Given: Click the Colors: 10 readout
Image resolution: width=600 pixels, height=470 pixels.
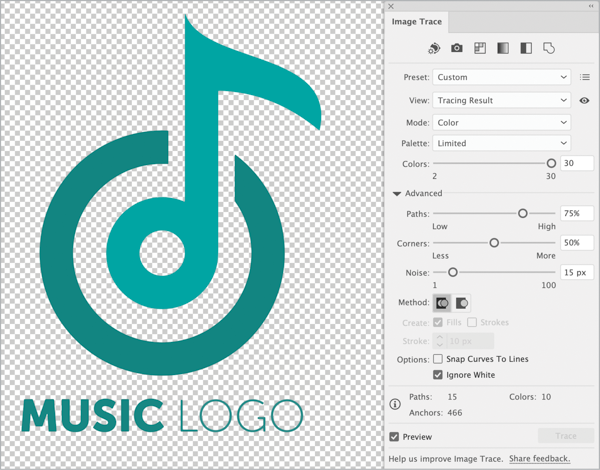Looking at the screenshot, I should coord(530,397).
